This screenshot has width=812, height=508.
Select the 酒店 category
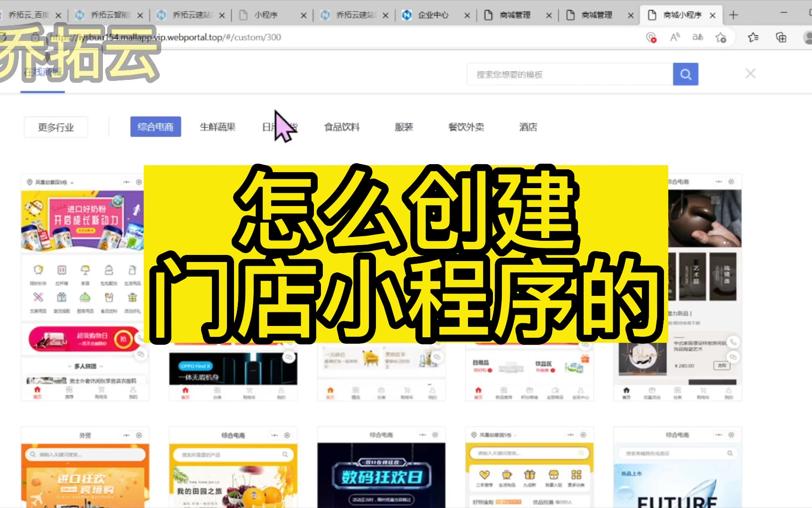tap(528, 127)
